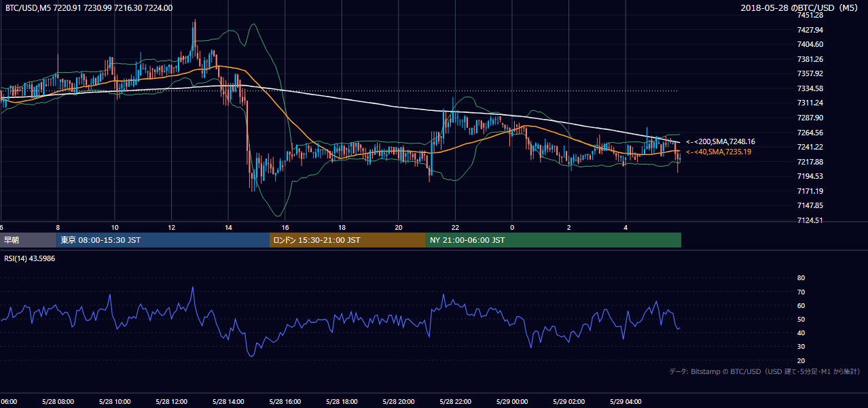
Task: Click price axis label 7311.24
Action: (x=810, y=103)
